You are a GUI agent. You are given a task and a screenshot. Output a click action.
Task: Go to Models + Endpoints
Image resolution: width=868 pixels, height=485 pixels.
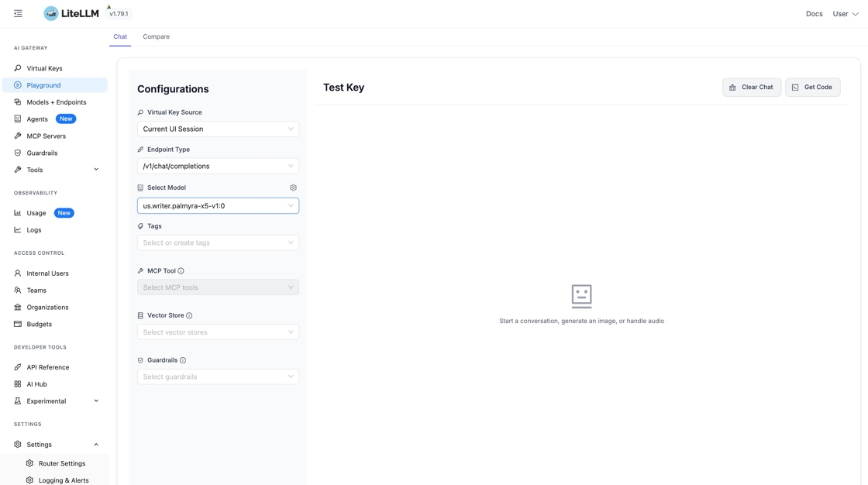click(x=55, y=101)
